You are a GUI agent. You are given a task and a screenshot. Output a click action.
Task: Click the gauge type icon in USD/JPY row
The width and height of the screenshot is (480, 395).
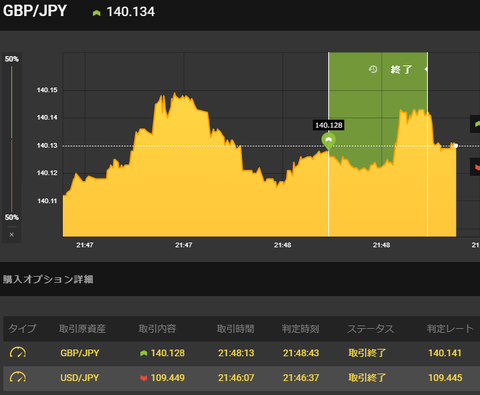(x=18, y=377)
